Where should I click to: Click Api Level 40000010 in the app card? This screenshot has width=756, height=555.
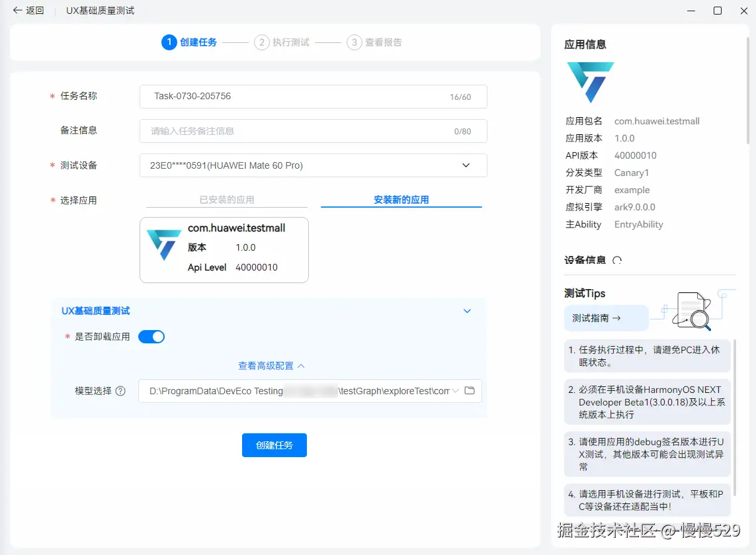232,267
